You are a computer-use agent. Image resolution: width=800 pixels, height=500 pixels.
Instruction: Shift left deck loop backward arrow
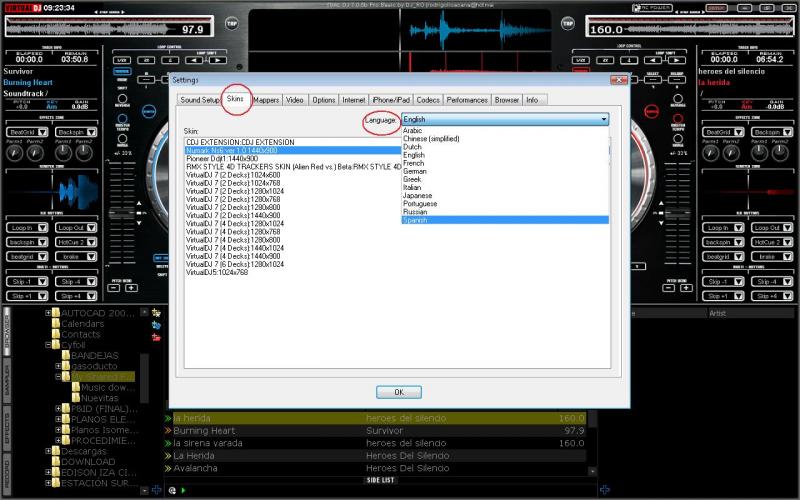(193, 60)
